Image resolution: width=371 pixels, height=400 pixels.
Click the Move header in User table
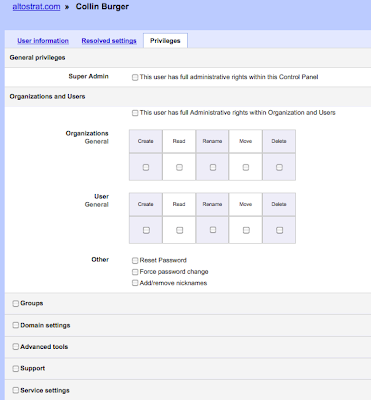click(x=246, y=204)
